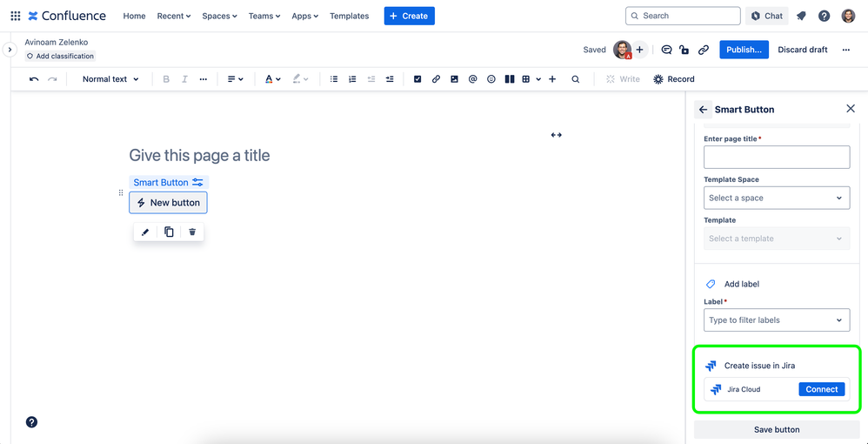Click Find and replace magnifier icon
Screen dimensions: 868x444
(576, 79)
